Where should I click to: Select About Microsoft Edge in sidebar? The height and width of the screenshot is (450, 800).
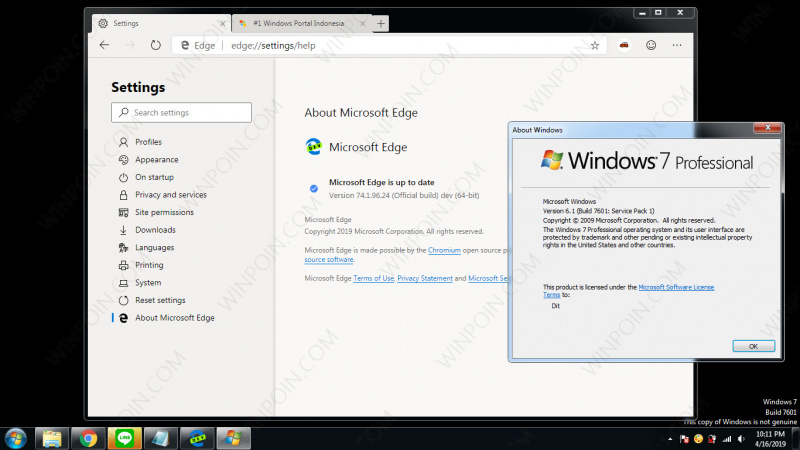174,318
